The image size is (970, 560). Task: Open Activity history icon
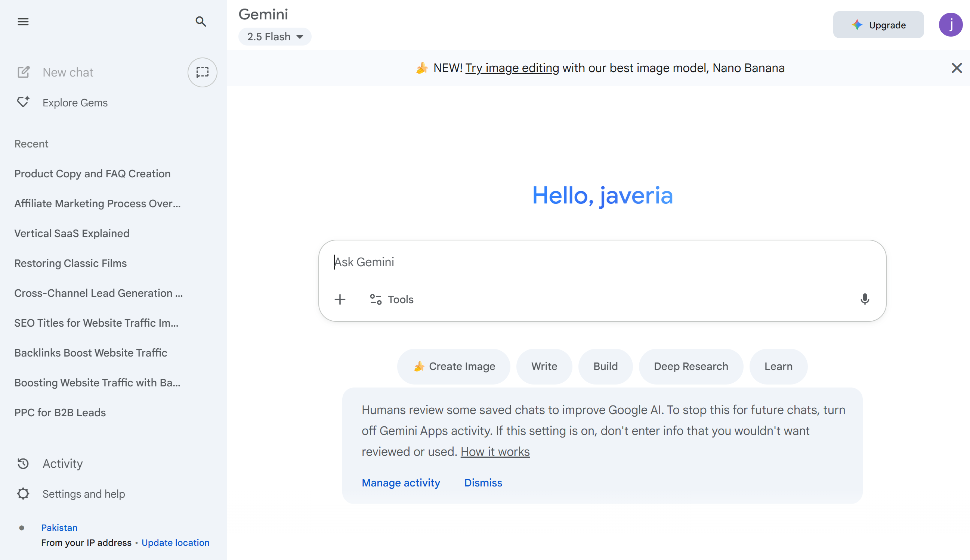pos(23,463)
